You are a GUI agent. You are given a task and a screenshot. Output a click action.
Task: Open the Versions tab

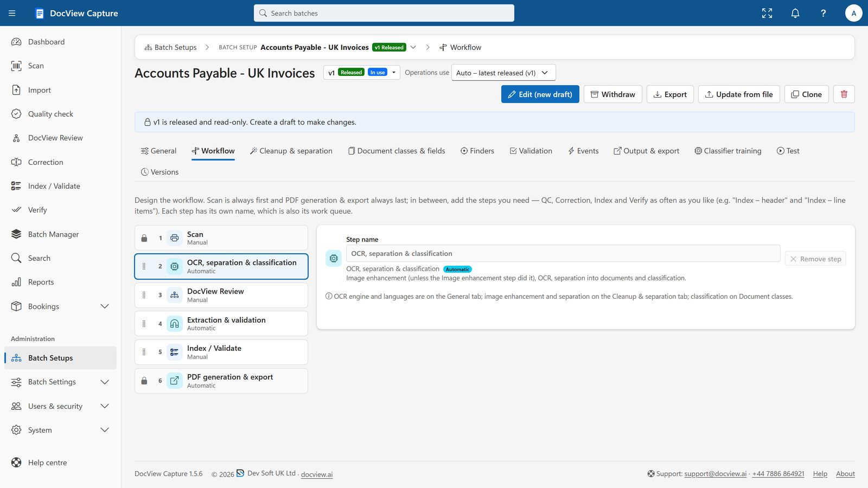point(159,172)
